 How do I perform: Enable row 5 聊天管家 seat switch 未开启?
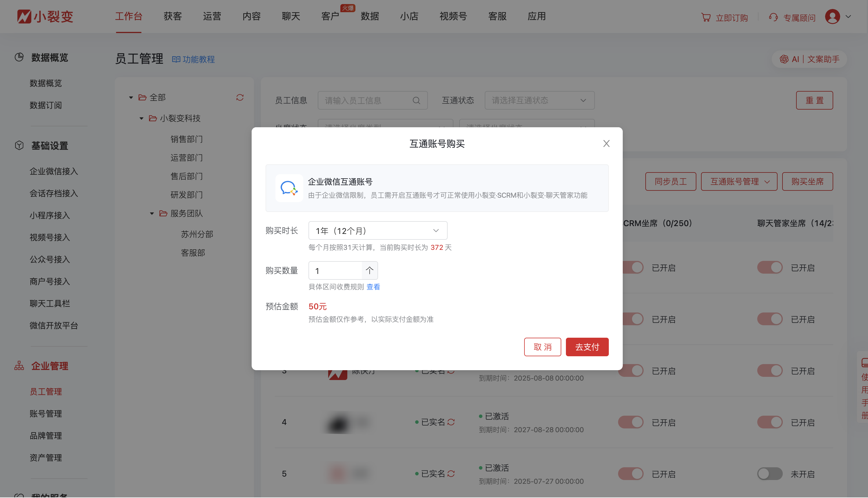(x=770, y=474)
